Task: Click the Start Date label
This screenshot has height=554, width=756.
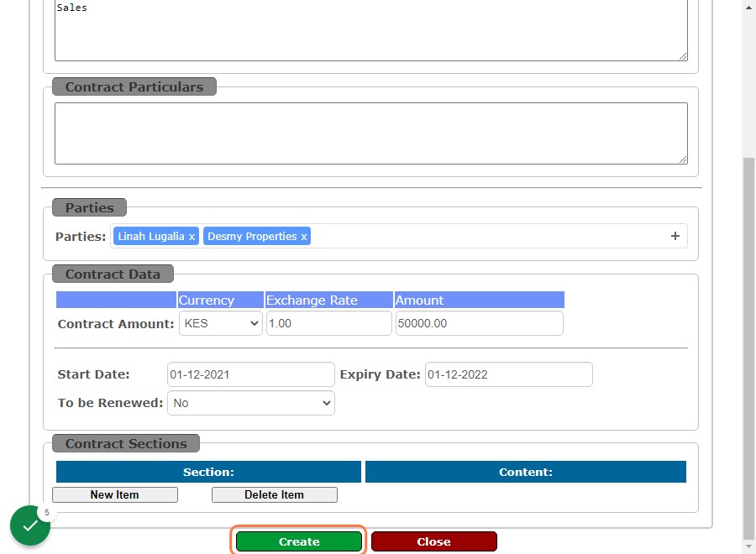Action: 93,374
